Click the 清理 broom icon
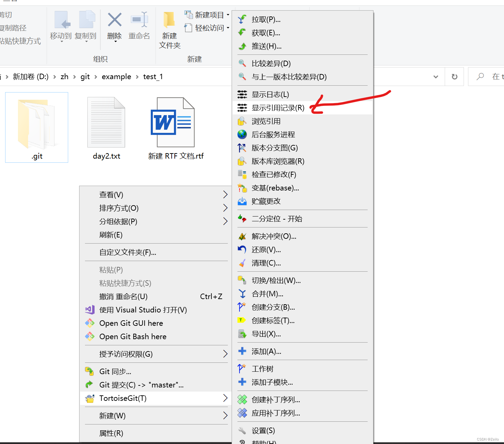The width and height of the screenshot is (504, 444). pos(242,263)
